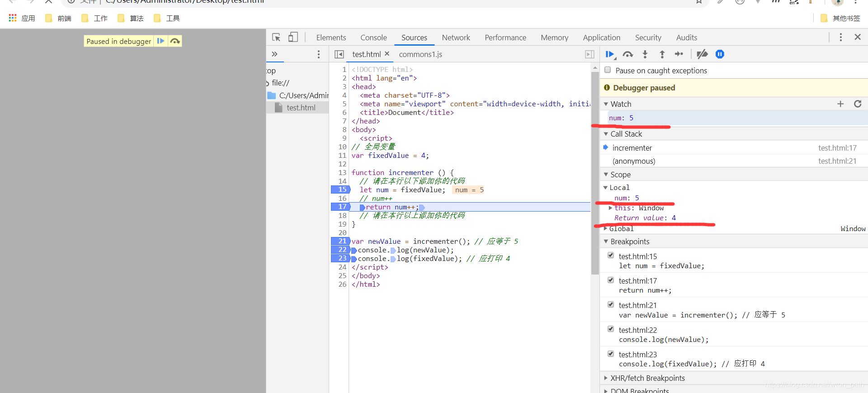Click the Step button in debugger toolbar
Screen dimensions: 868x393
pos(679,54)
